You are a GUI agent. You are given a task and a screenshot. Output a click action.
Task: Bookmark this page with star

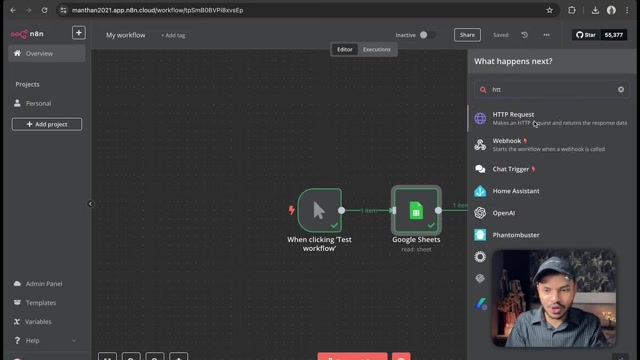549,10
